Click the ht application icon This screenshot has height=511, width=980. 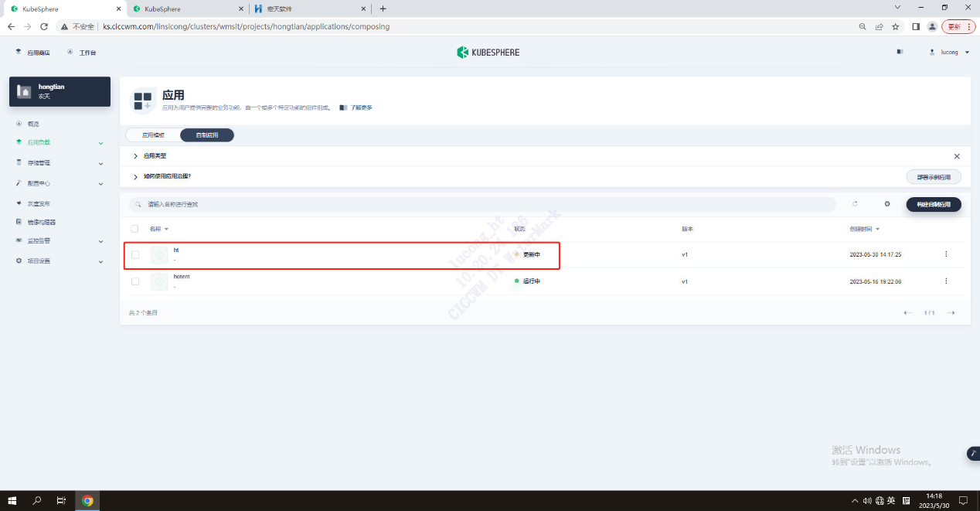click(159, 255)
